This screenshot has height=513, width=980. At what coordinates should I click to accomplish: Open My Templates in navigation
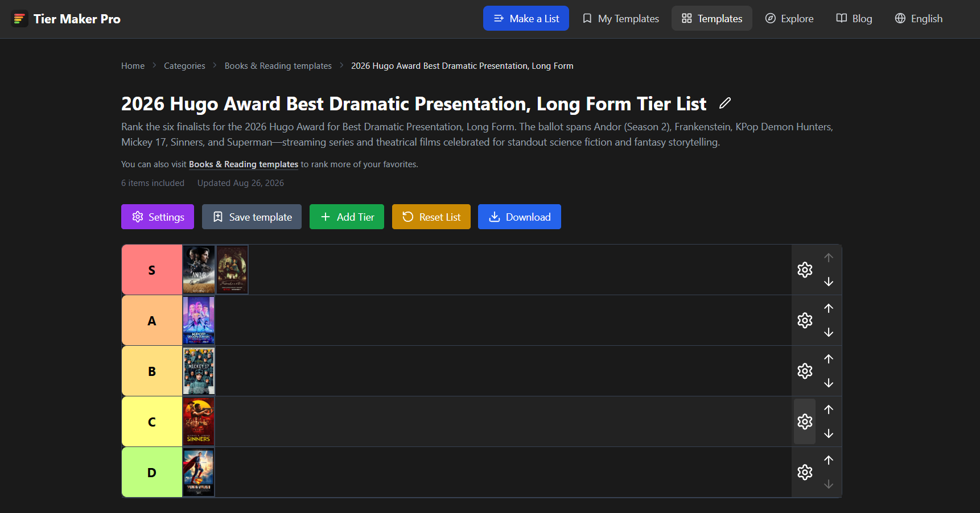620,18
